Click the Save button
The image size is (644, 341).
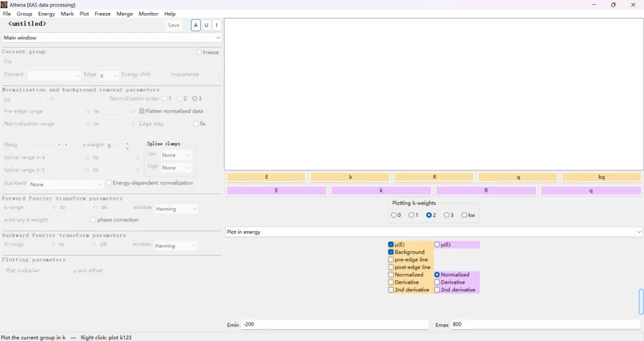[x=174, y=25]
